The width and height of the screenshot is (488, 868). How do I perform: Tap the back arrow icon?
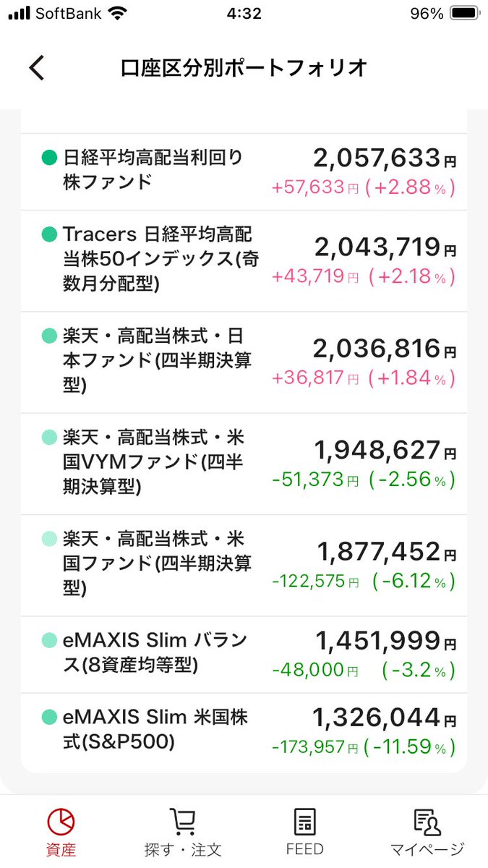point(37,68)
